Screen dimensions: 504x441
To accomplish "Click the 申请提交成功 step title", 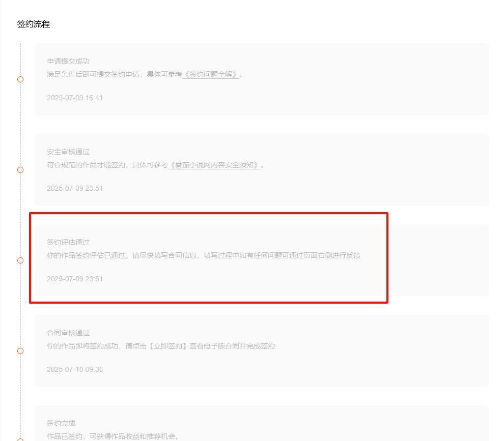I will pyautogui.click(x=68, y=61).
